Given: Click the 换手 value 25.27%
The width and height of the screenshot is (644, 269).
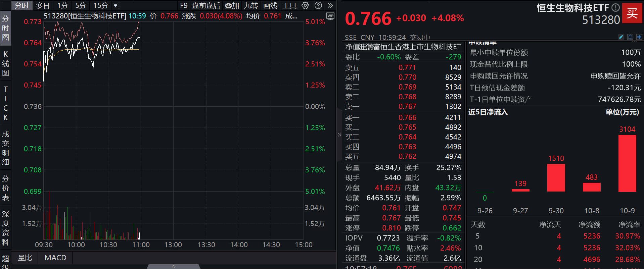Looking at the screenshot, I should coord(449,167).
